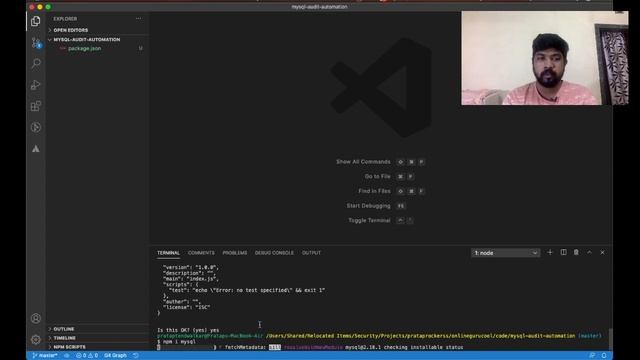Create a new terminal with plus icon
Viewport: 640px width, 360px height.
(550, 253)
